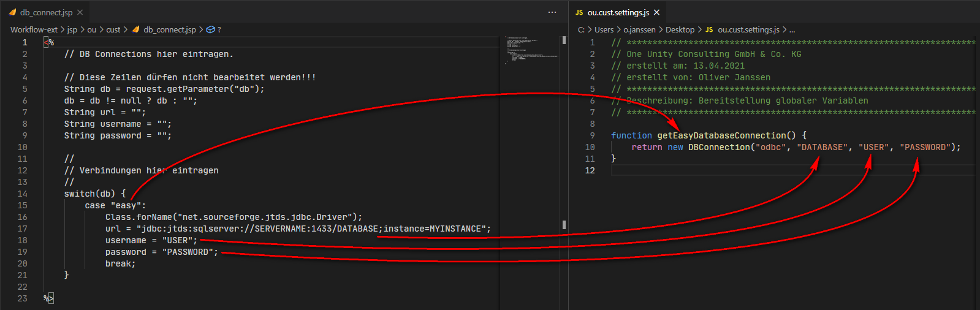This screenshot has width=980, height=310.
Task: Open the ou breadcrumb folder
Action: pos(92,29)
